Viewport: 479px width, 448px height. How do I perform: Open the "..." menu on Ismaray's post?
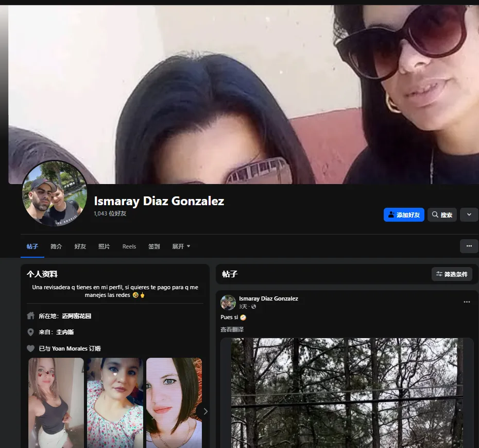click(467, 302)
